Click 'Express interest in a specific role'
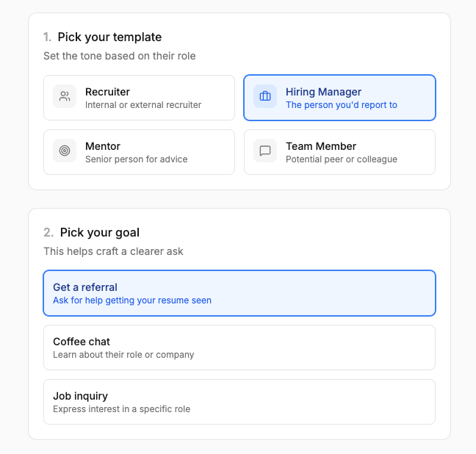476x454 pixels. (x=121, y=409)
